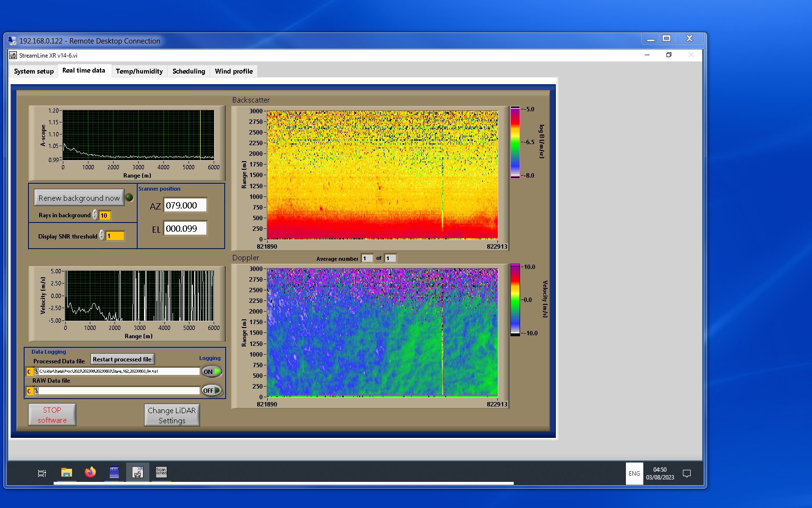Viewport: 812px width, 508px height.
Task: Open the notification center icon
Action: [686, 474]
